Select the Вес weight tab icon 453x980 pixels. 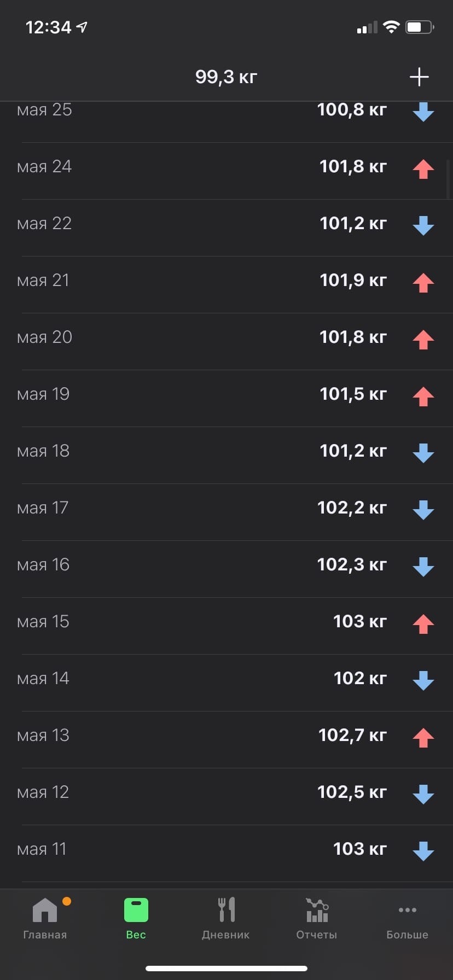136,911
